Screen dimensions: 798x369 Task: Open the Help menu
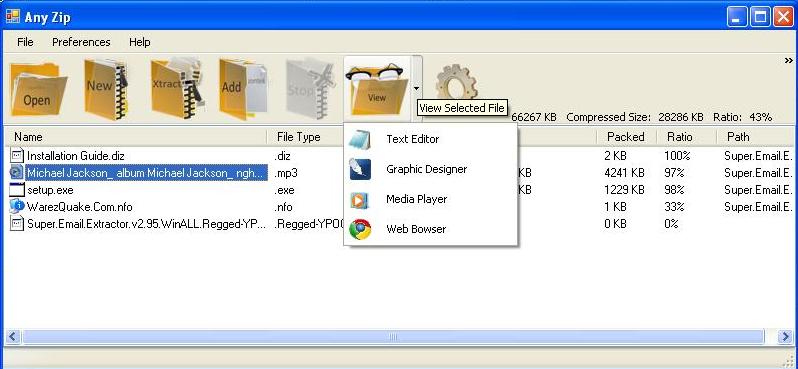pos(139,42)
